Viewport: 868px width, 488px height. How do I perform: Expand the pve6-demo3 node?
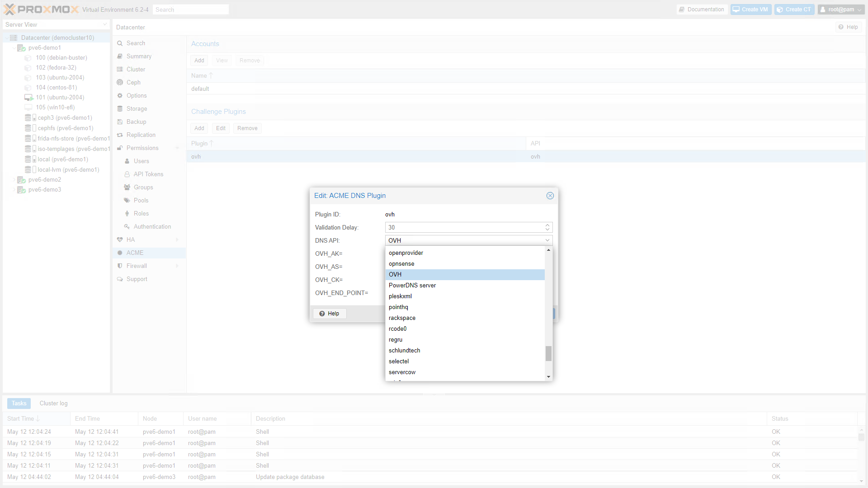coord(14,190)
